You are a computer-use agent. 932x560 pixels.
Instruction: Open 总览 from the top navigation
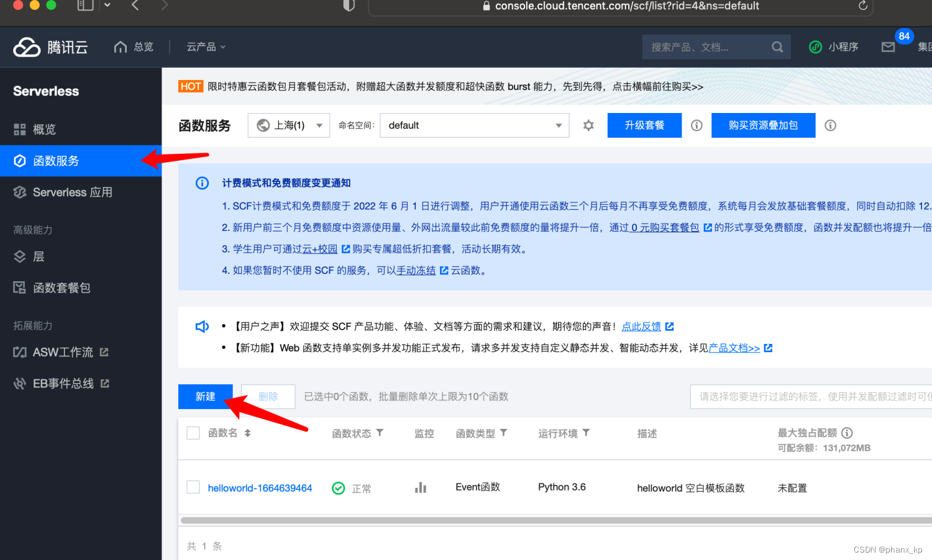134,47
